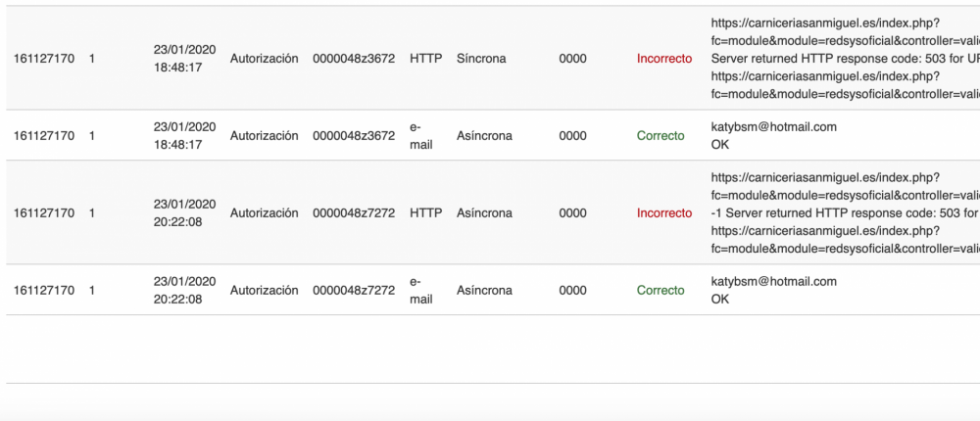The image size is (980, 421).
Task: Click katybsm@hotmail.com in the 18:48:17 e-mail row
Action: click(773, 127)
